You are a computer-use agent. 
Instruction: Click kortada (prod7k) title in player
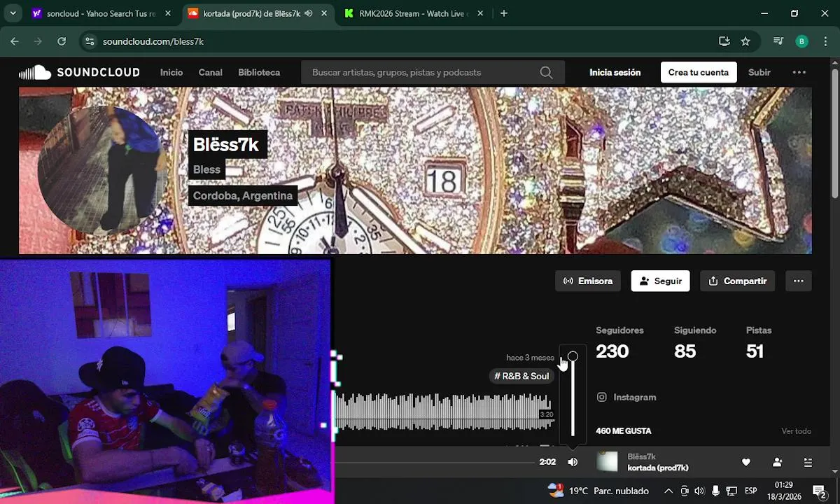(658, 468)
